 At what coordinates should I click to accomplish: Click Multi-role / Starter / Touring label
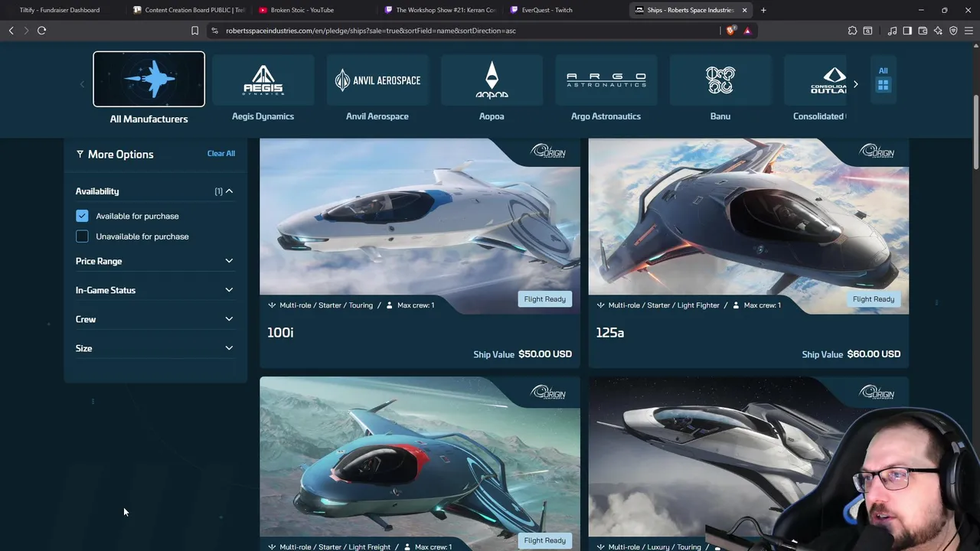[x=326, y=305]
